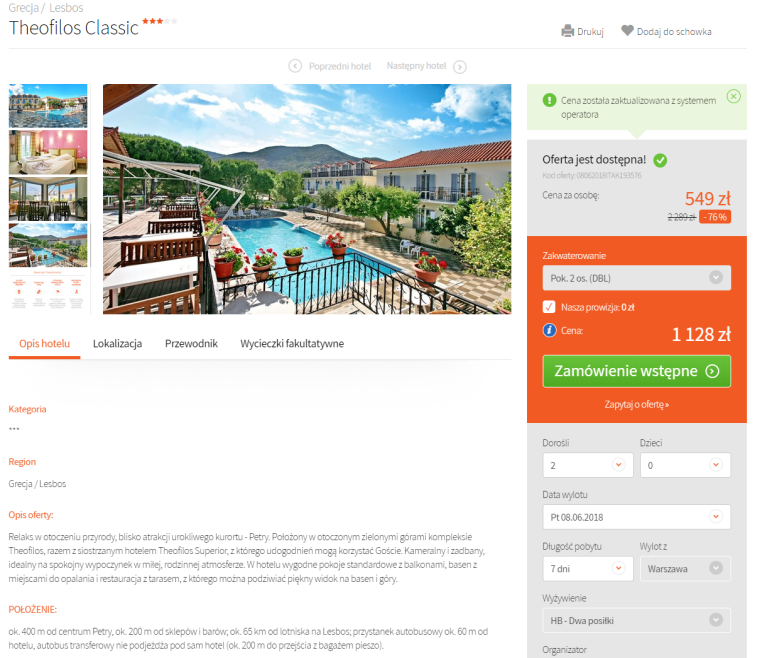Click the heart icon to add to favorites
The width and height of the screenshot is (760, 658).
(627, 31)
